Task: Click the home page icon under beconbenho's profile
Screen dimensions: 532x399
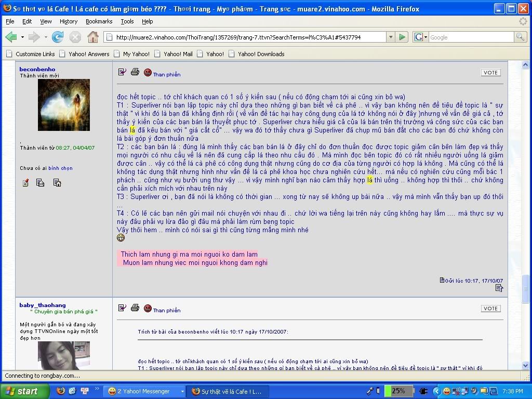Action: point(57,183)
